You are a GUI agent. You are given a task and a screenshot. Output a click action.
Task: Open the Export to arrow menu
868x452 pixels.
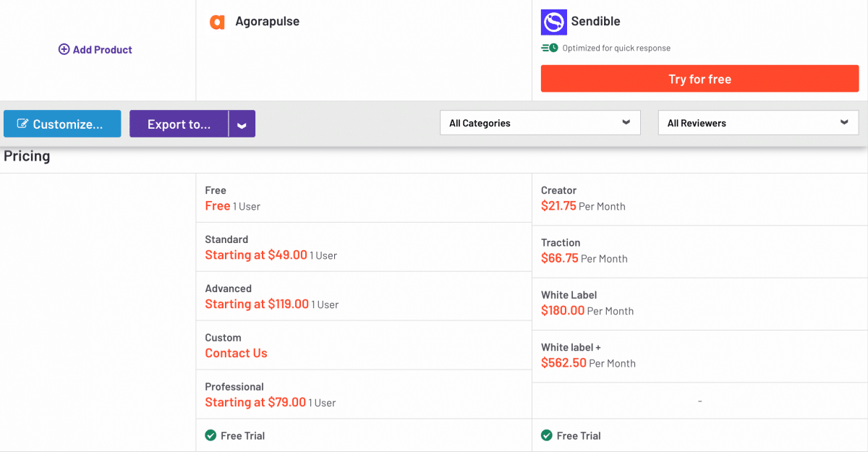[x=242, y=124]
